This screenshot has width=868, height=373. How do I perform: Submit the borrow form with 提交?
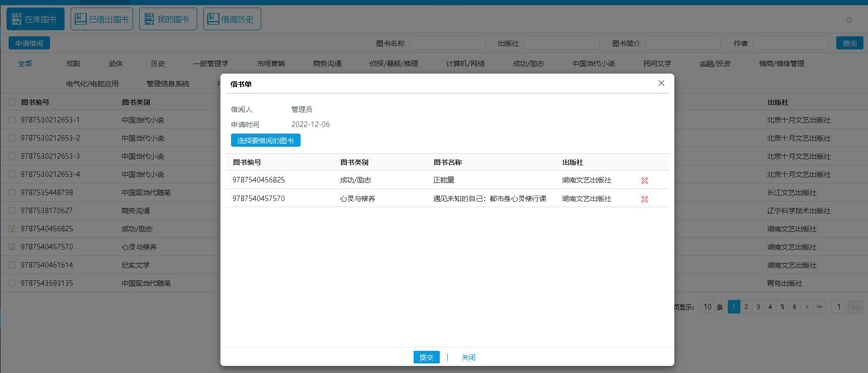click(x=426, y=357)
